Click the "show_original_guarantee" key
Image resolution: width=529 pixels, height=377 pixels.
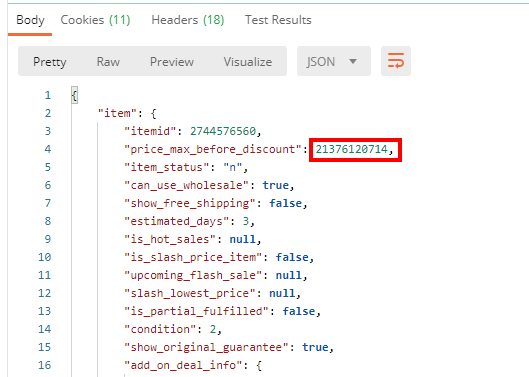(x=206, y=347)
